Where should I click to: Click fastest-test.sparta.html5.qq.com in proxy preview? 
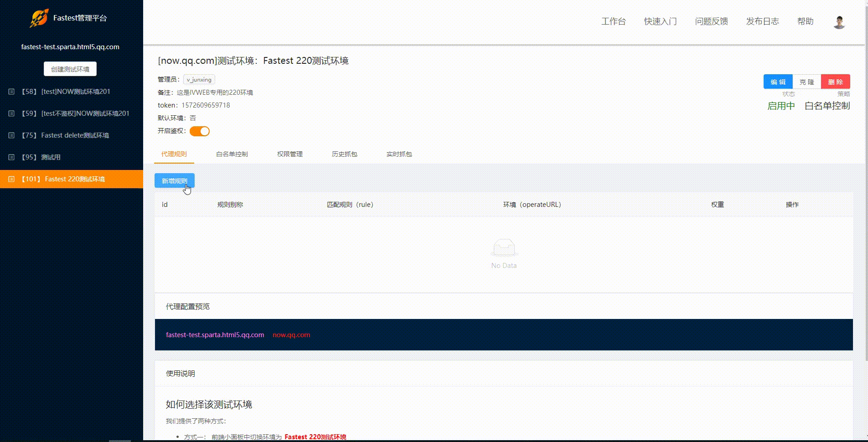pos(215,335)
